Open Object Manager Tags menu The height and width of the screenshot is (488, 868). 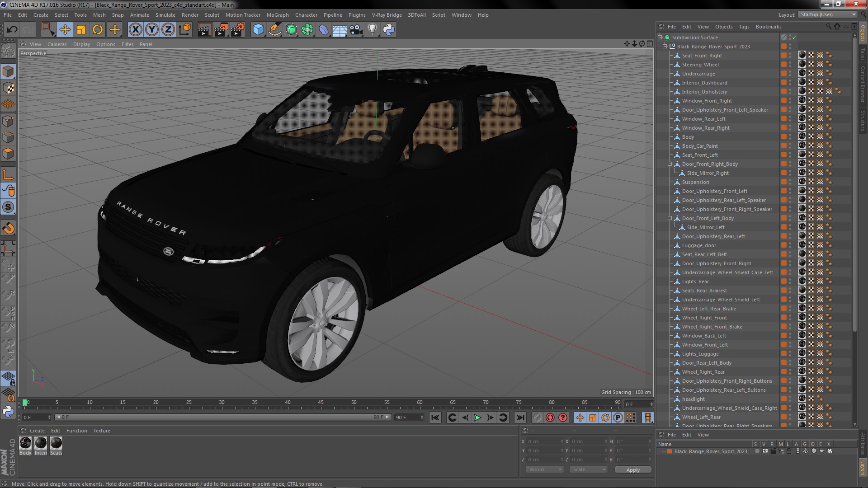click(x=744, y=27)
